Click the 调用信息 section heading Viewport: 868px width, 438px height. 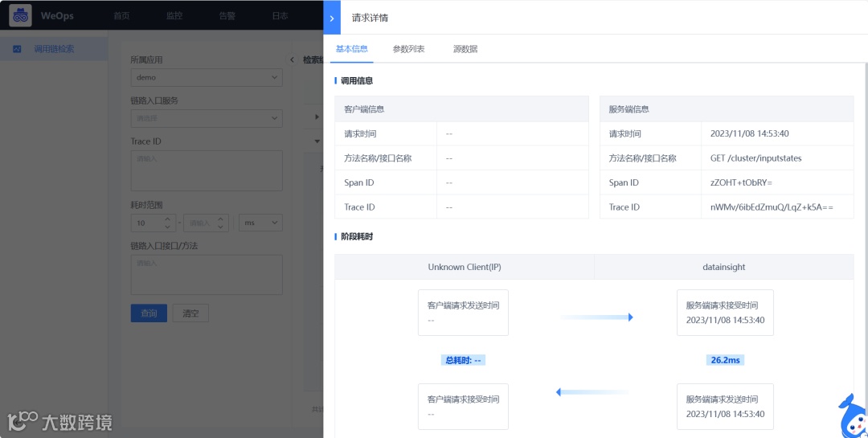coord(357,80)
